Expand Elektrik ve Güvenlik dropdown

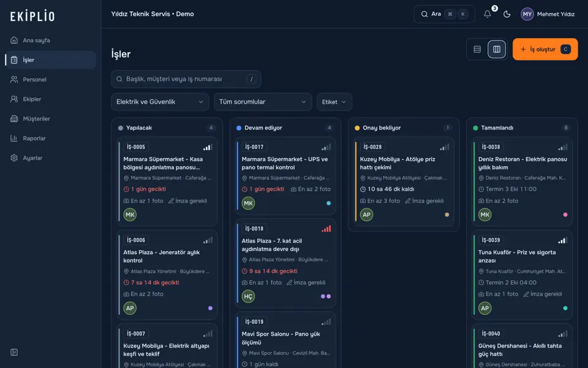[160, 102]
